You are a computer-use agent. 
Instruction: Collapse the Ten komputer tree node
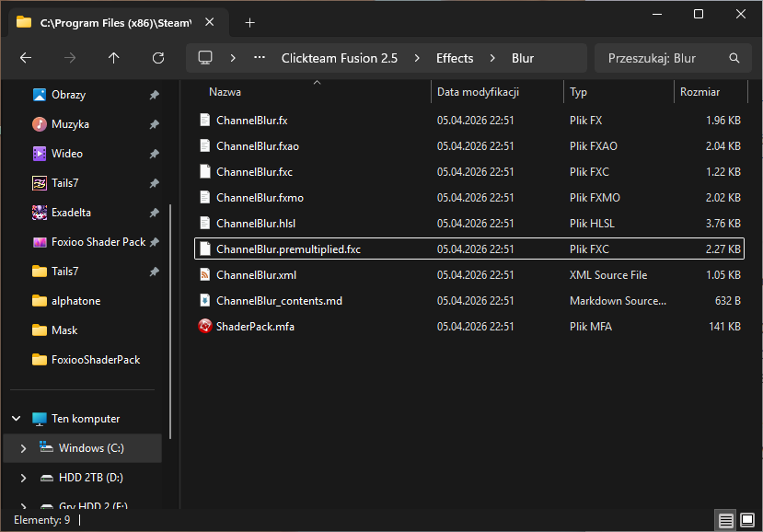16,419
